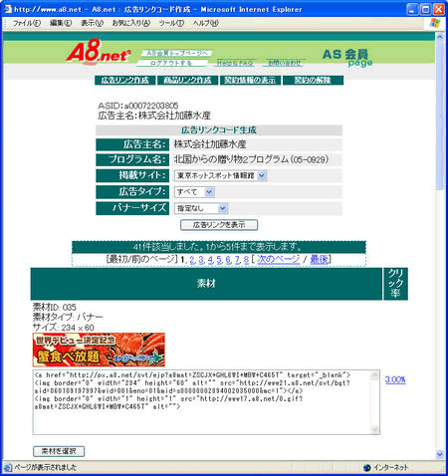
Task: Click the page icon in the status bar
Action: click(x=8, y=467)
